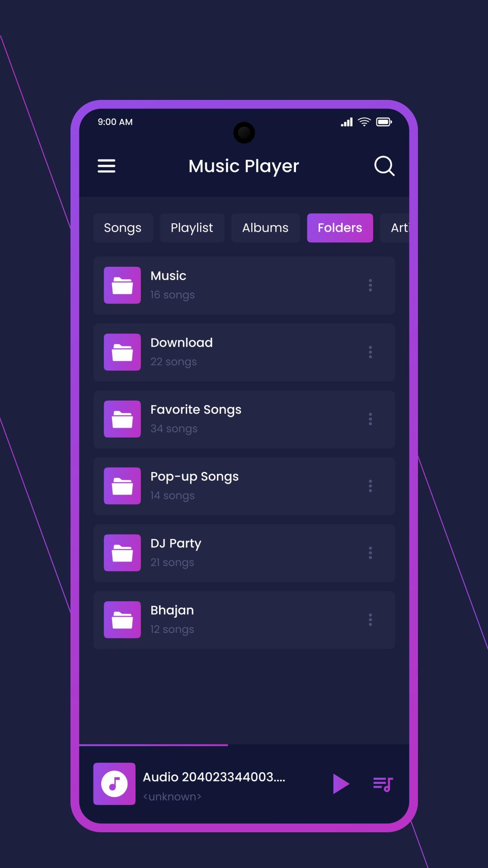Open the Bhajan folder icon
This screenshot has width=488, height=868.
click(x=122, y=620)
